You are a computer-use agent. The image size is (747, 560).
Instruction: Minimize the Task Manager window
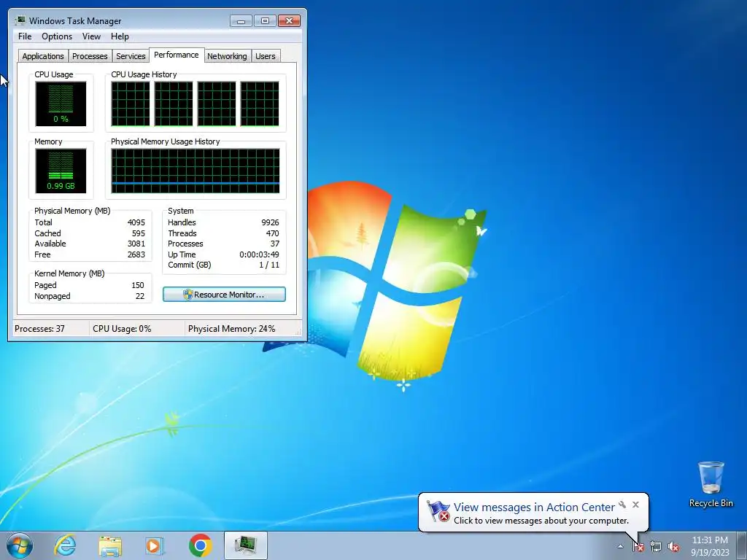(x=241, y=21)
